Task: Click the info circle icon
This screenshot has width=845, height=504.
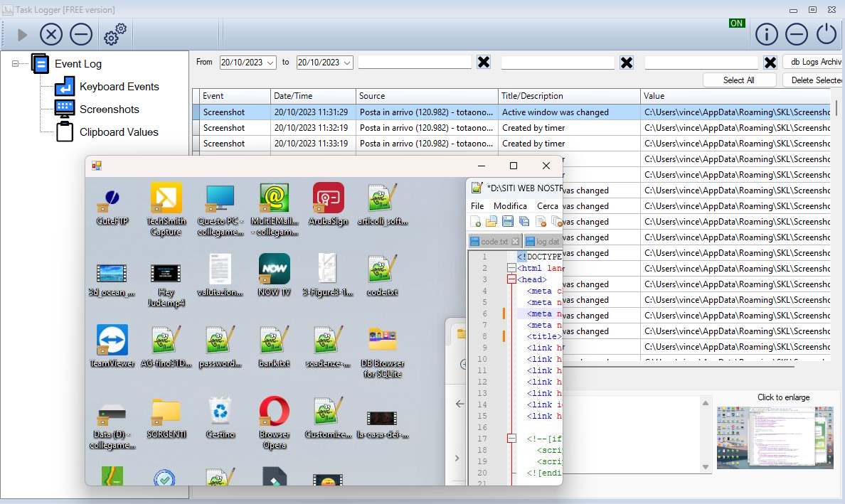Action: (x=766, y=34)
